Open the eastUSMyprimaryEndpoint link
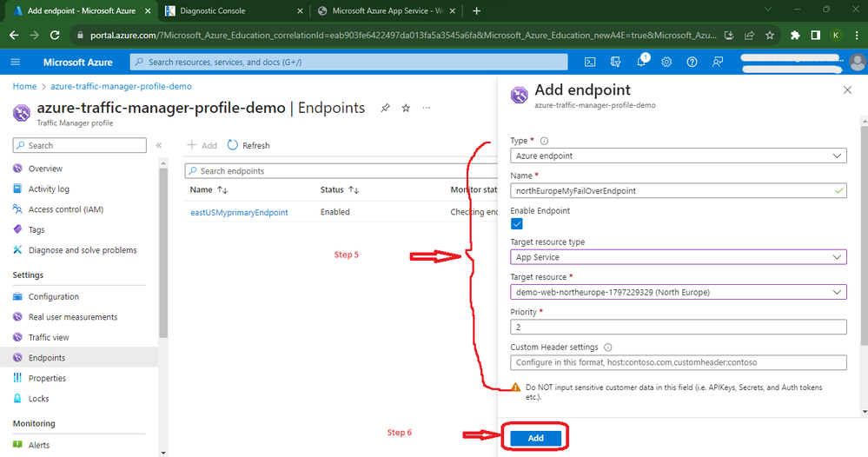 pos(239,213)
